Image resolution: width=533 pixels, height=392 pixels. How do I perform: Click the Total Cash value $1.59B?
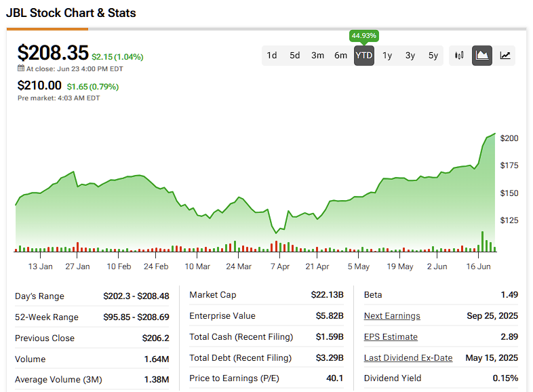click(x=330, y=337)
